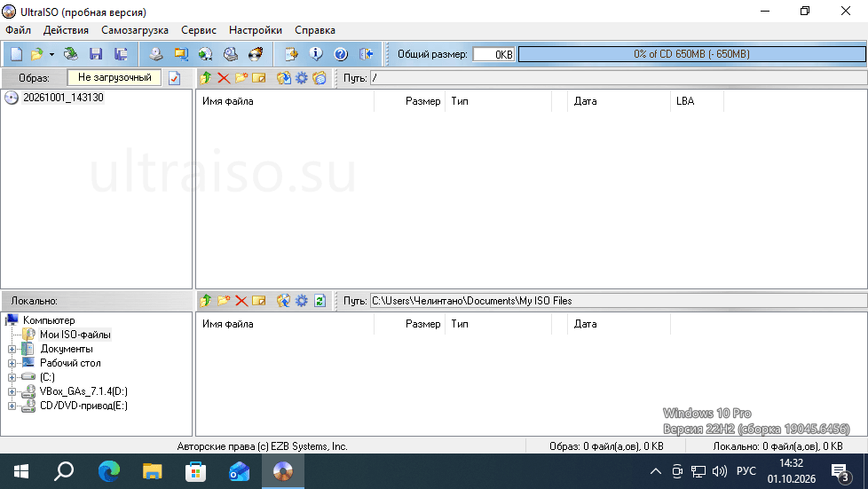Click the Convert image toolbar icon
Screen dimensions: 868x489
[x=181, y=54]
